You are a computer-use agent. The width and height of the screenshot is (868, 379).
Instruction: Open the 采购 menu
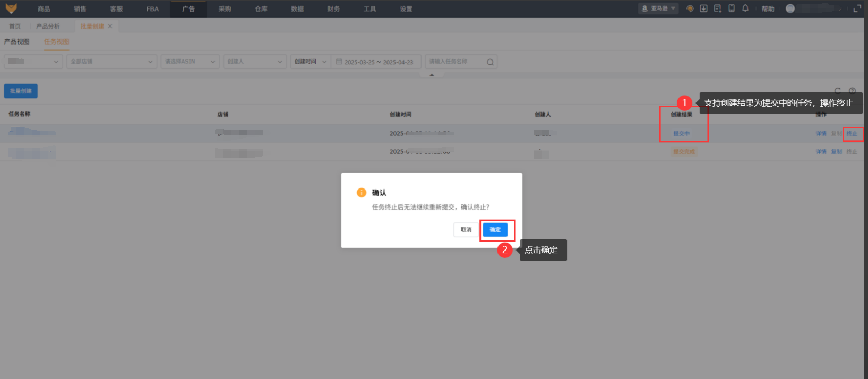225,9
